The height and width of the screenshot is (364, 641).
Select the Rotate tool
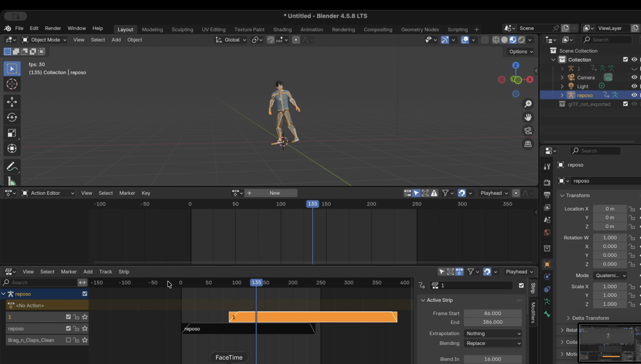(12, 117)
